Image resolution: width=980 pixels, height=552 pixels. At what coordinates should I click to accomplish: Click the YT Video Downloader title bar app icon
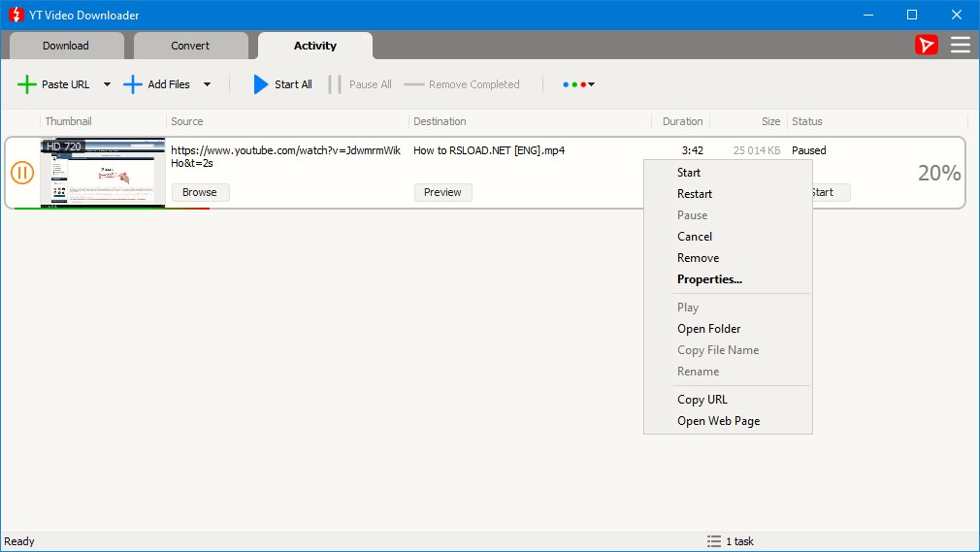[x=16, y=15]
